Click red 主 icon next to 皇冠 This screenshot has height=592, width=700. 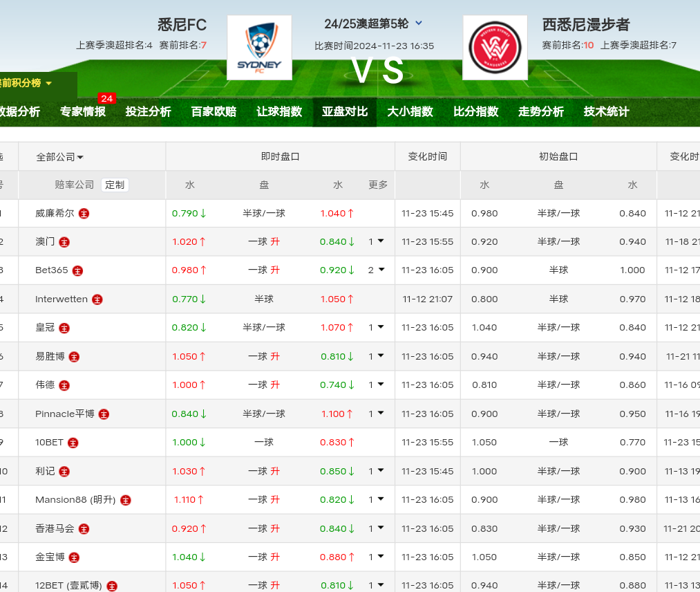tap(64, 329)
